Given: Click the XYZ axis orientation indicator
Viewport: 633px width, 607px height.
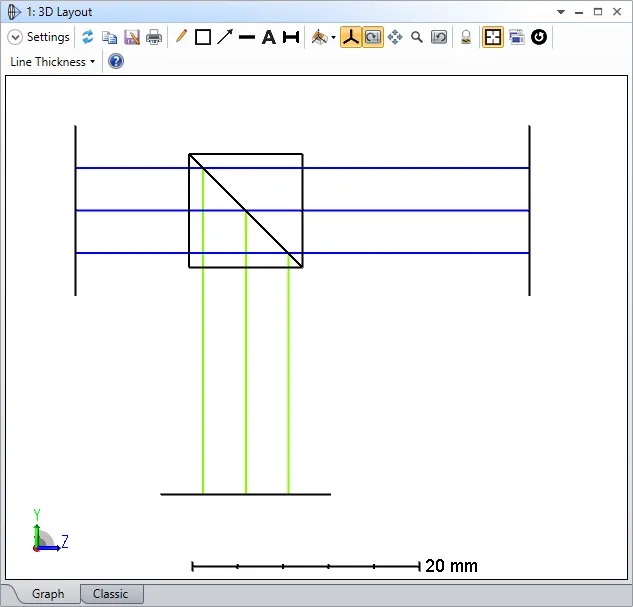Looking at the screenshot, I should pos(50,531).
